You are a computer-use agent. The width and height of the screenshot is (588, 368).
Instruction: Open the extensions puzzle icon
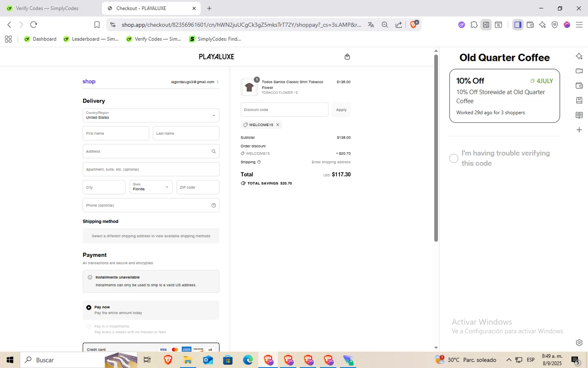pos(474,25)
